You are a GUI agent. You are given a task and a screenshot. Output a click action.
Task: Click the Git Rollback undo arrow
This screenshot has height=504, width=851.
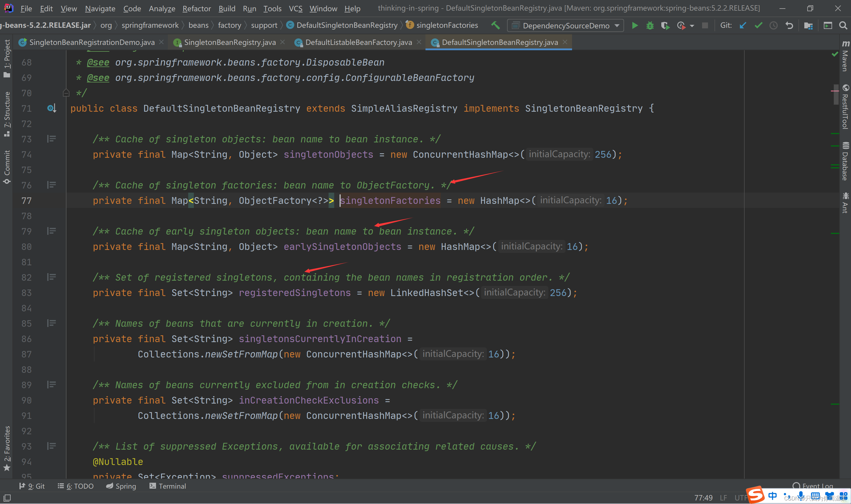789,25
